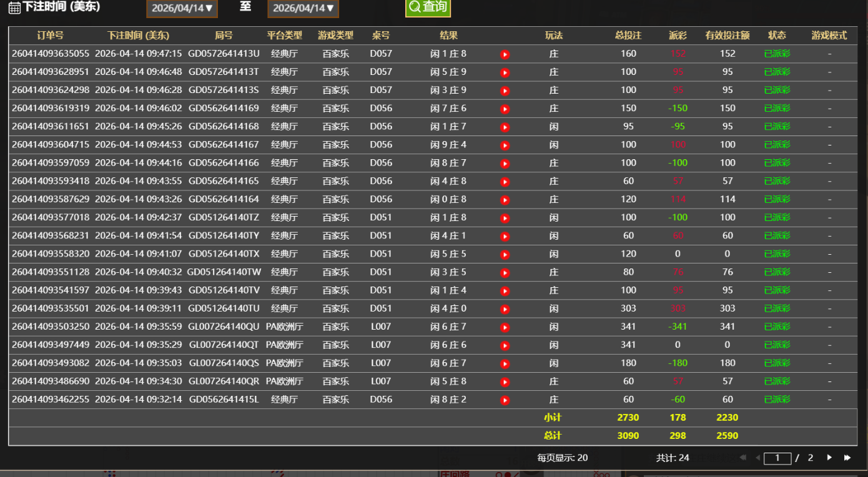Jump to first page arrow

pyautogui.click(x=743, y=458)
